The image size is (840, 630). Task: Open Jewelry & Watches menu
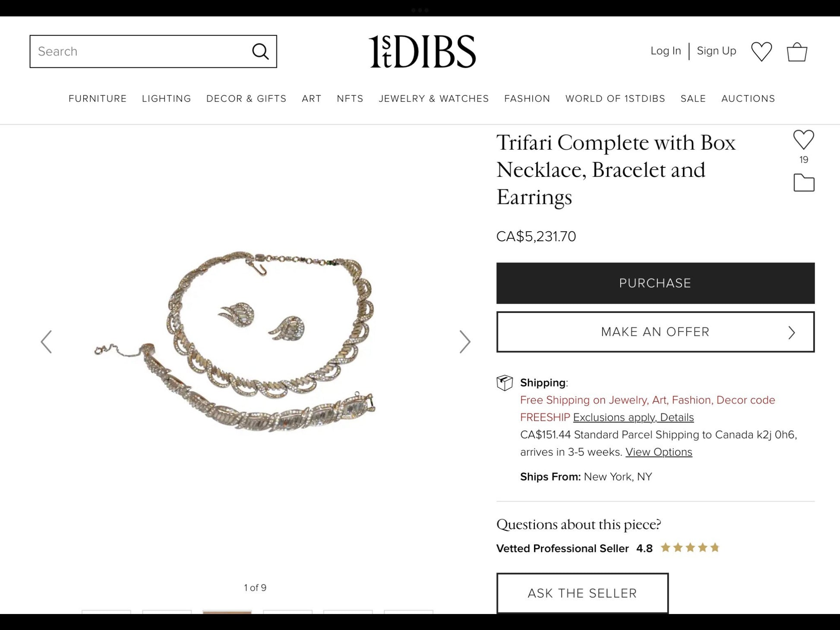click(433, 99)
